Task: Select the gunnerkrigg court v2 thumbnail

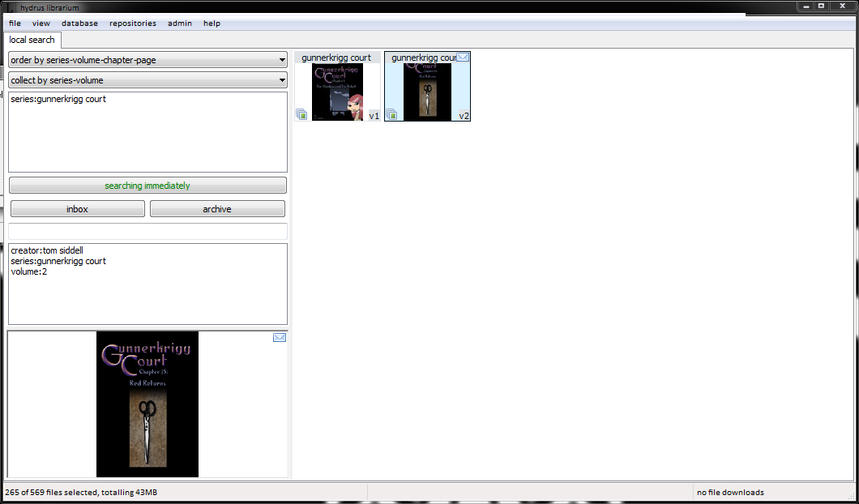Action: [427, 87]
